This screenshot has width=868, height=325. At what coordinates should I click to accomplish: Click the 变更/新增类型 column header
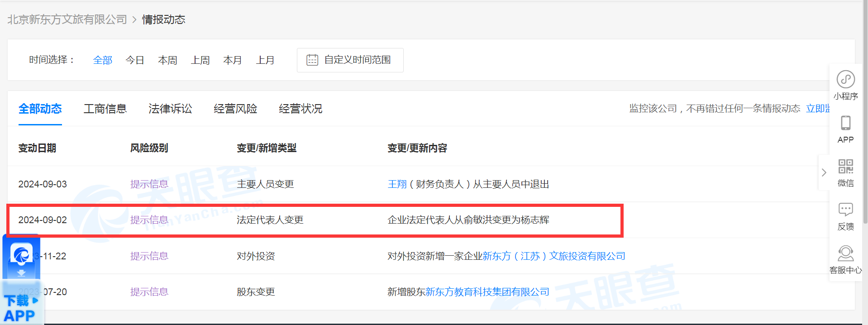click(267, 148)
